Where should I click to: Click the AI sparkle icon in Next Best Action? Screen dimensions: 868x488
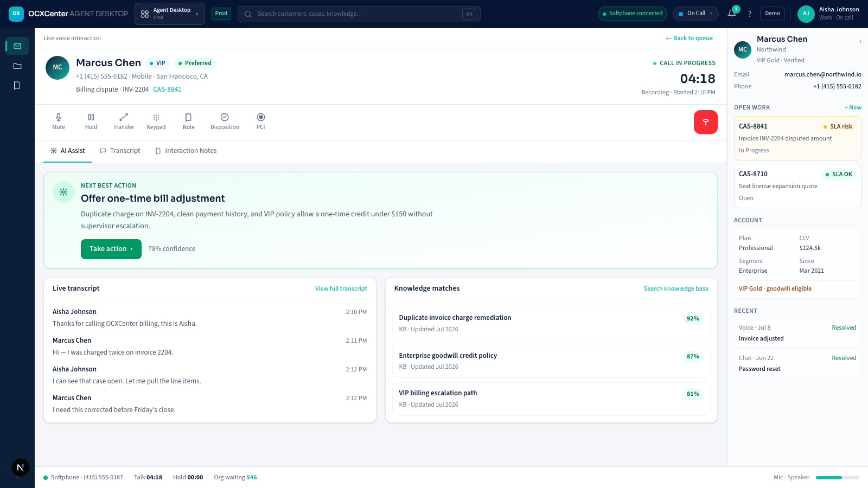[63, 192]
